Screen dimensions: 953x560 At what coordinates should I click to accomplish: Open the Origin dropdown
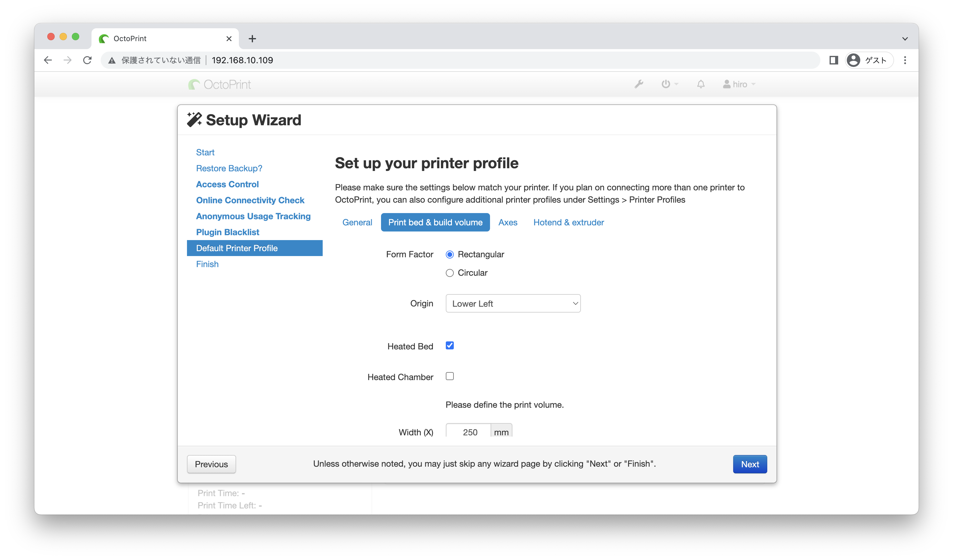click(x=513, y=304)
